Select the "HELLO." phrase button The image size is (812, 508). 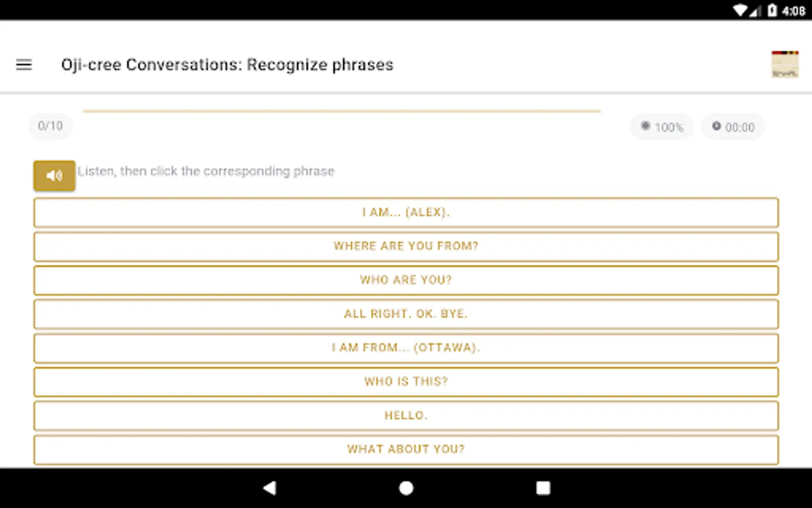pos(406,416)
